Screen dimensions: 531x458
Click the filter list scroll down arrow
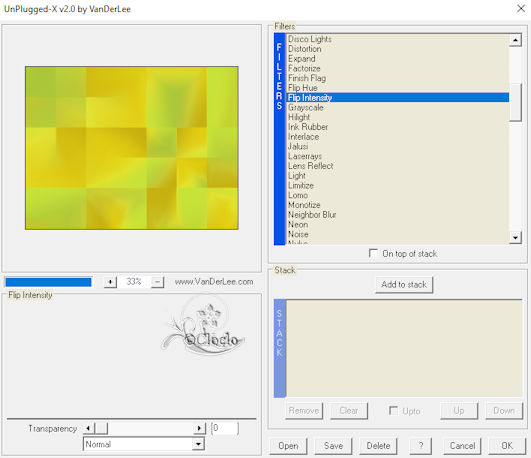tap(515, 237)
